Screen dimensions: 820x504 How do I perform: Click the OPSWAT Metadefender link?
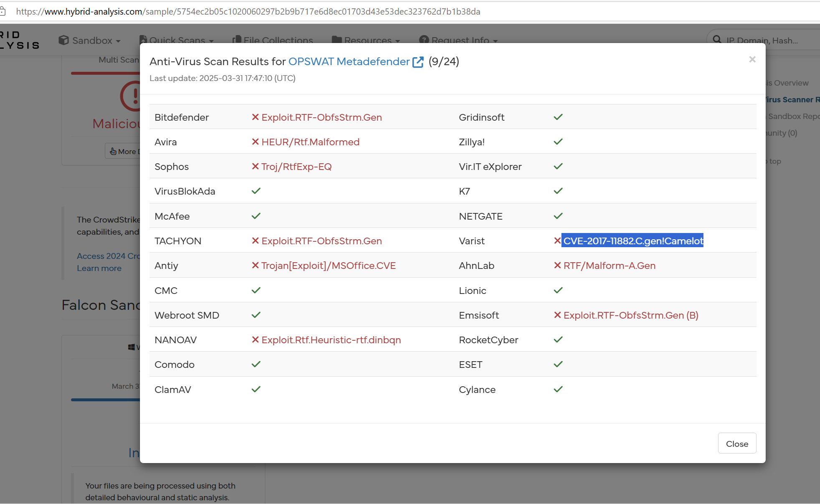349,62
